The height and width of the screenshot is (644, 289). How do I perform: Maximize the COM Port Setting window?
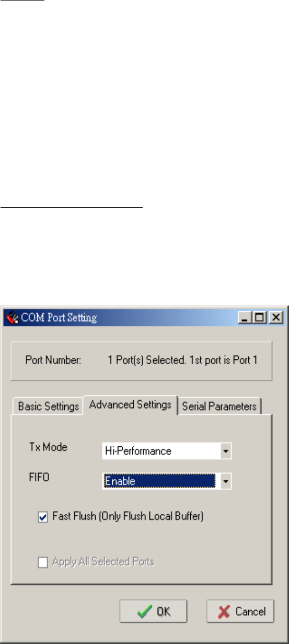(x=259, y=318)
